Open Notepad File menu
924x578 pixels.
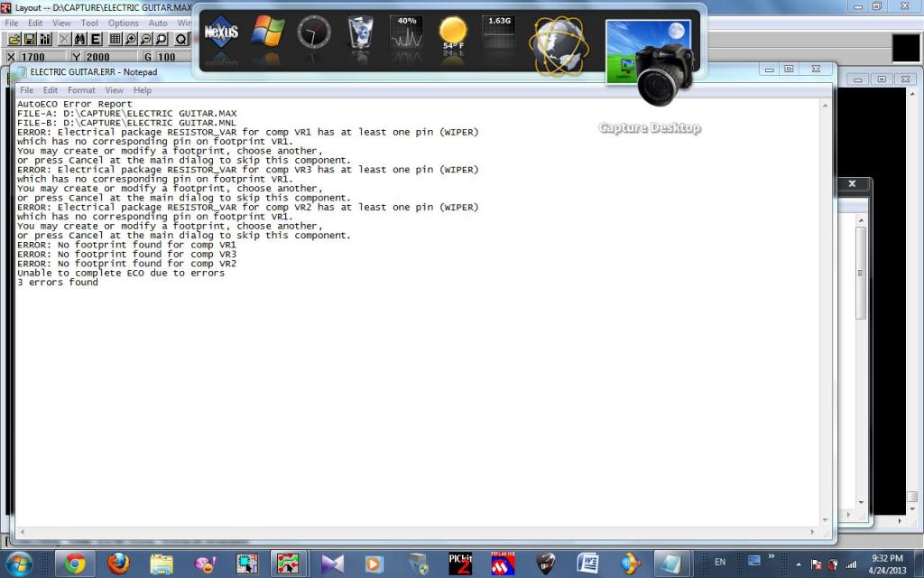coord(26,90)
